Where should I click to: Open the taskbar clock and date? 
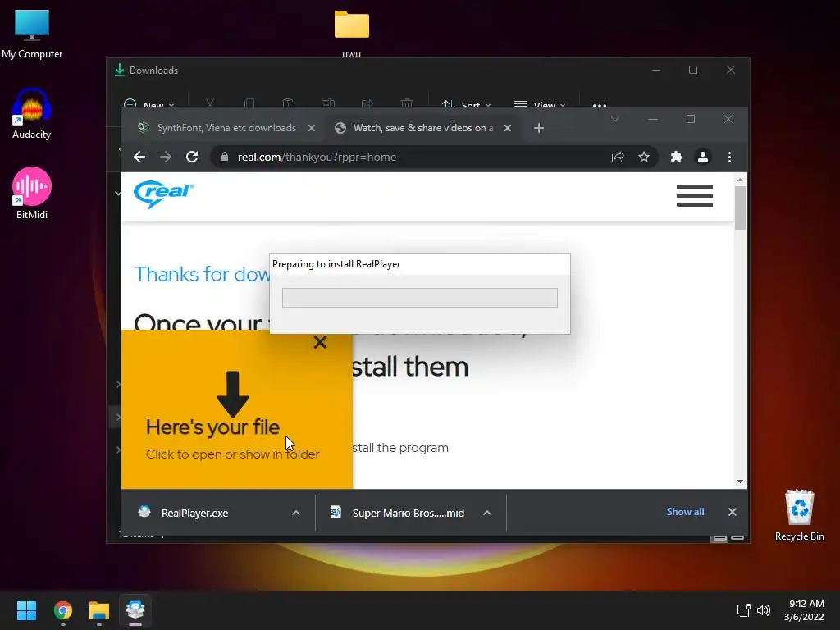804,610
